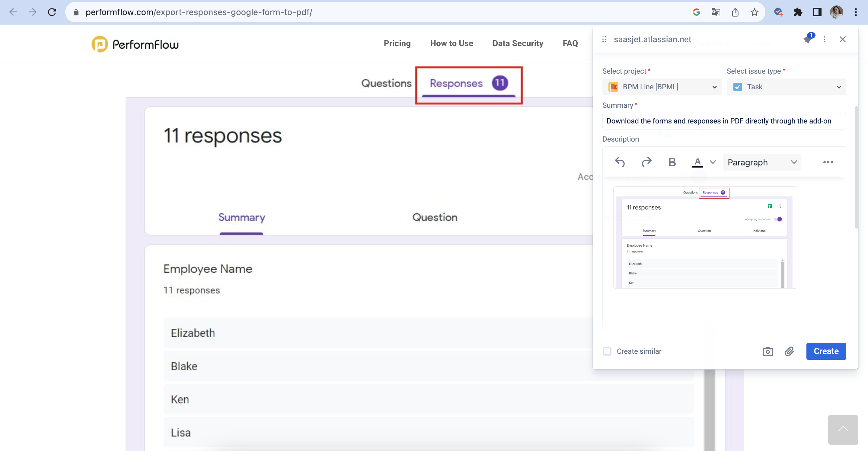
Task: Bookmark page with the star icon
Action: pos(754,12)
